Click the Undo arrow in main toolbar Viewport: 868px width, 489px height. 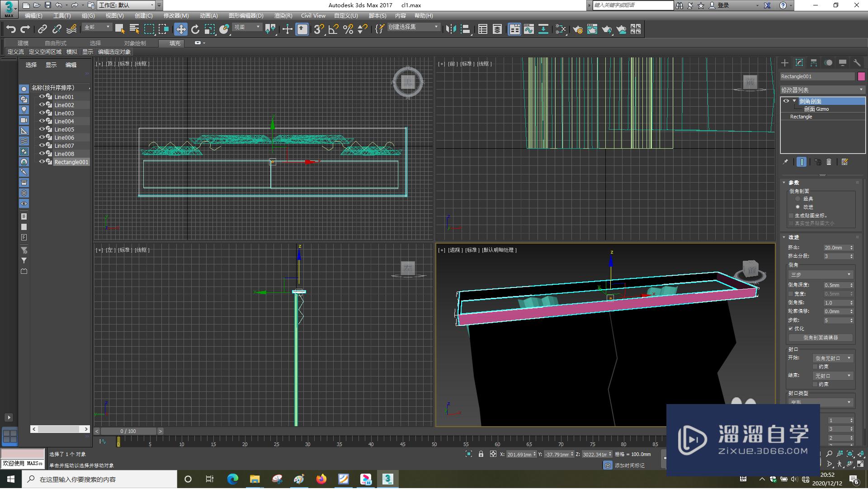click(11, 29)
